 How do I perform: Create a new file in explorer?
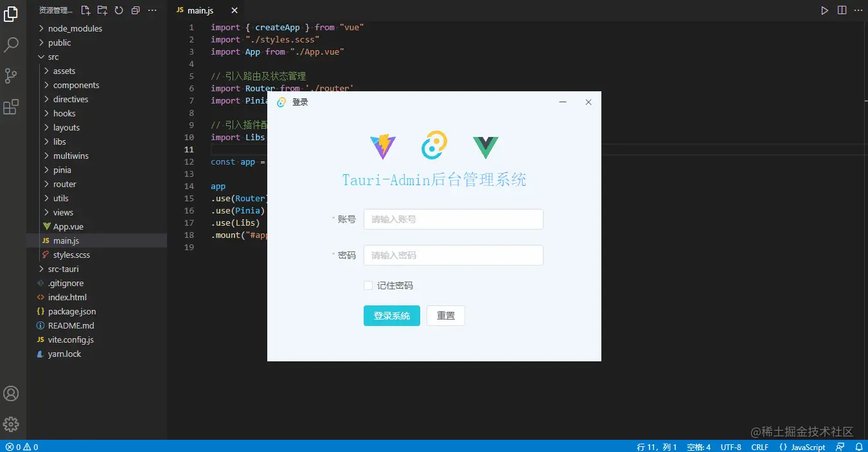85,10
